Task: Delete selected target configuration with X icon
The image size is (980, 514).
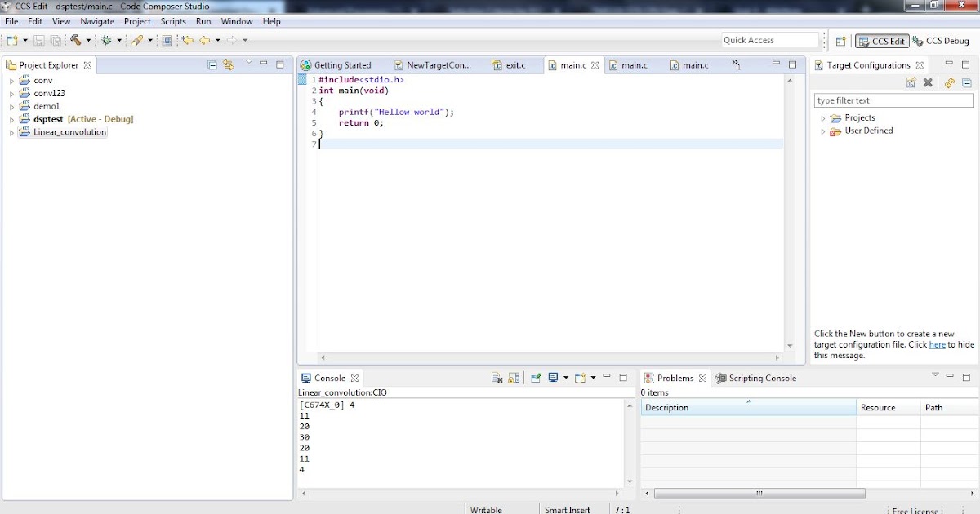Action: click(928, 82)
